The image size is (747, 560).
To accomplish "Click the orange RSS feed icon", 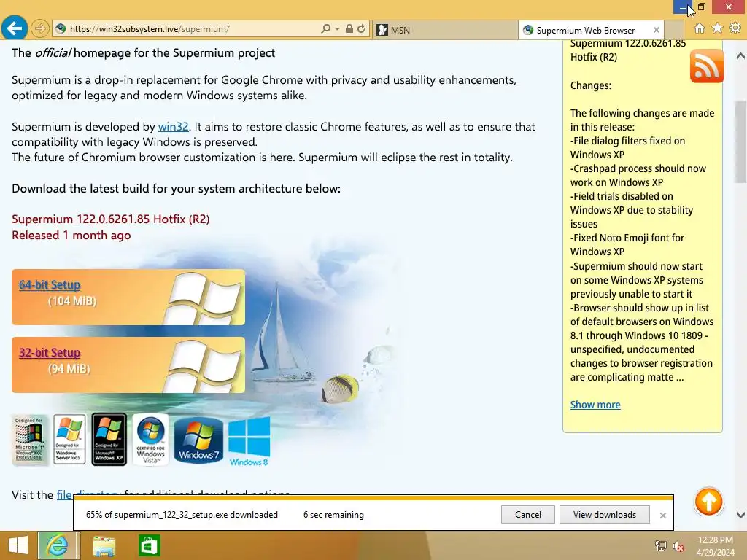I will tap(706, 66).
